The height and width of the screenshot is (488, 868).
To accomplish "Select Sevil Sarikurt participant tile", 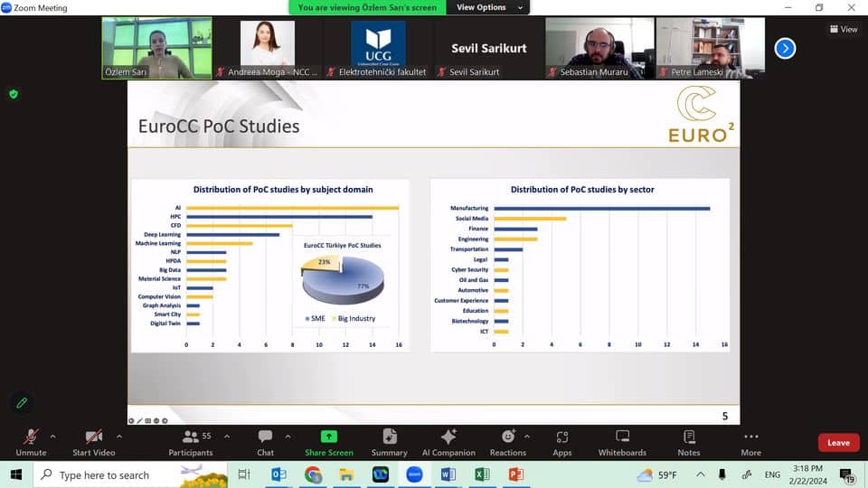I will [489, 48].
